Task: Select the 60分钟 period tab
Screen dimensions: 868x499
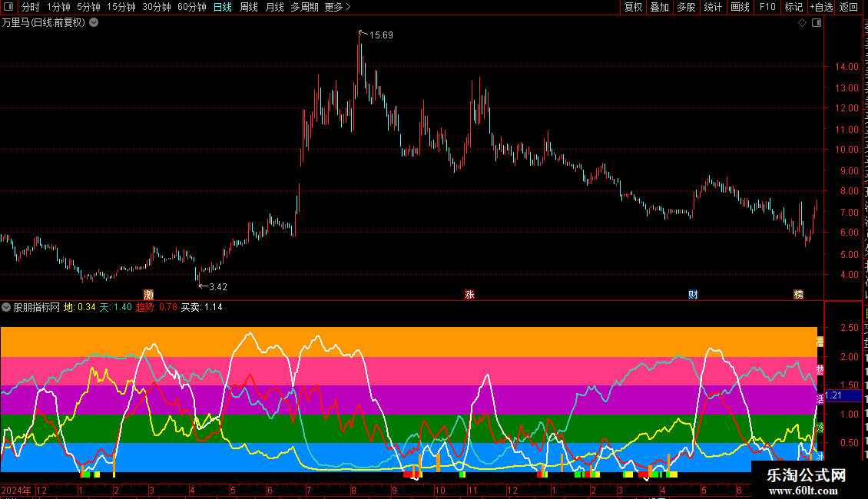Action: [x=192, y=7]
